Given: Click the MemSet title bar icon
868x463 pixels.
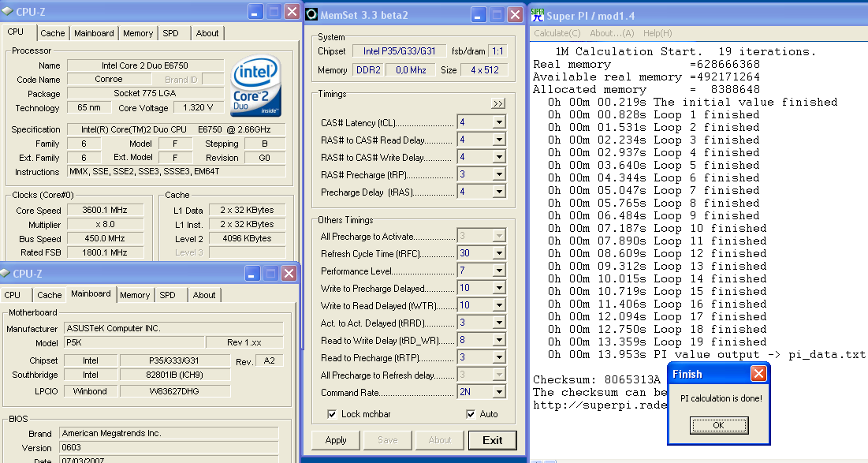Looking at the screenshot, I should coord(311,14).
